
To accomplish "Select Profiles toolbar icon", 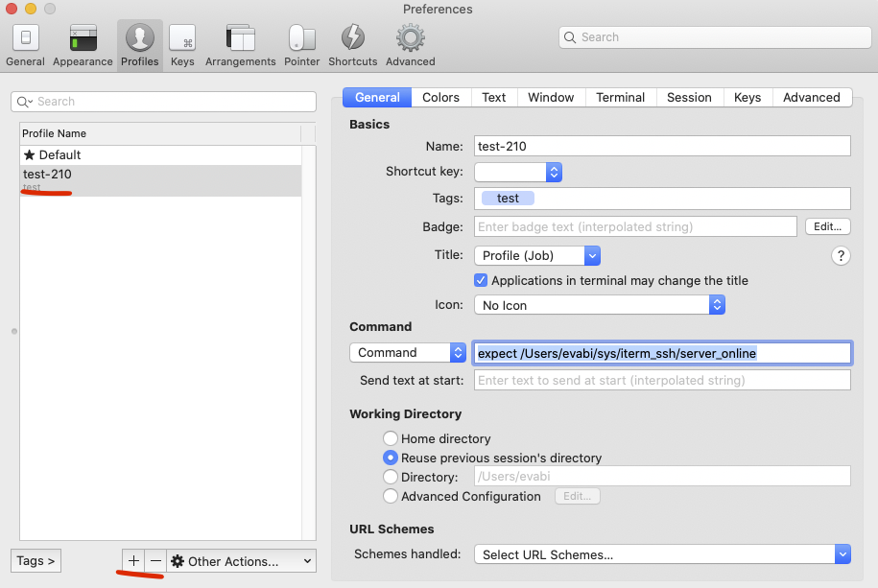I will click(x=139, y=46).
